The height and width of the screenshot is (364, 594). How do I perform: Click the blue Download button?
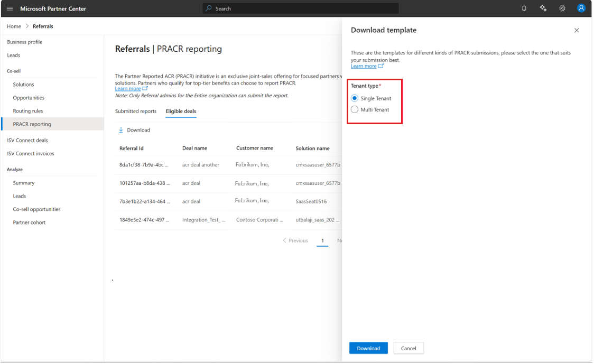pyautogui.click(x=368, y=348)
